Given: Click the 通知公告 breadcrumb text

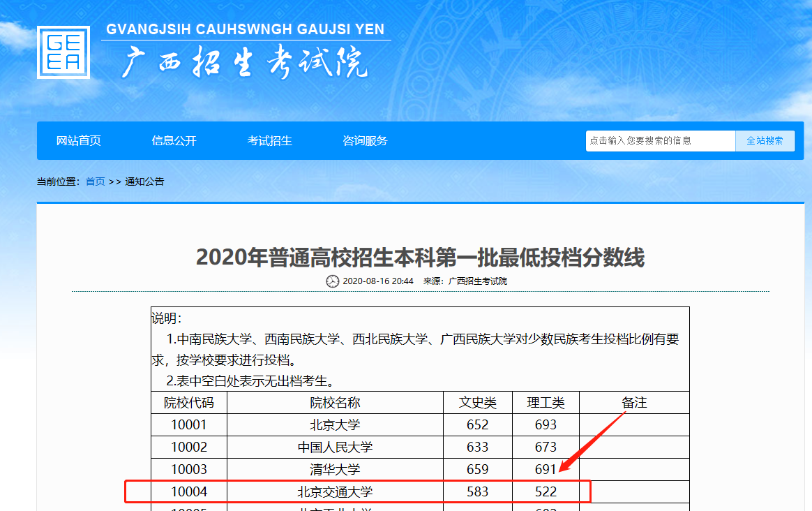Looking at the screenshot, I should pyautogui.click(x=144, y=182).
